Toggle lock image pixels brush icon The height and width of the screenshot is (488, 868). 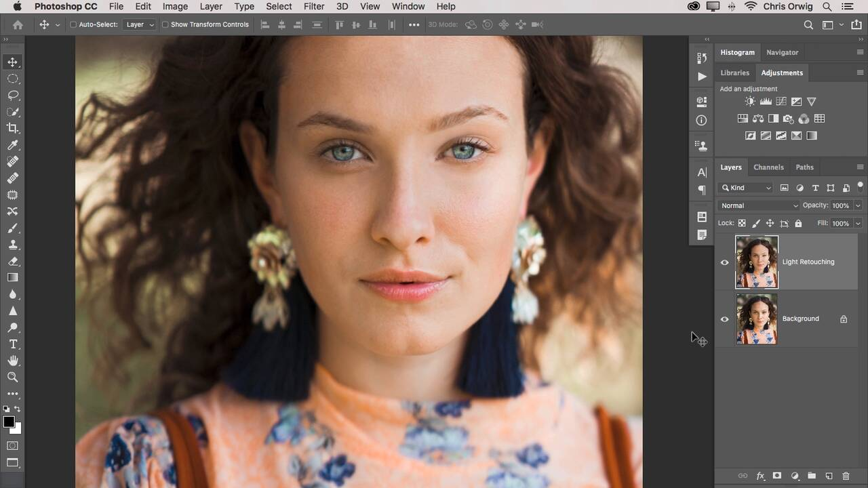point(756,223)
